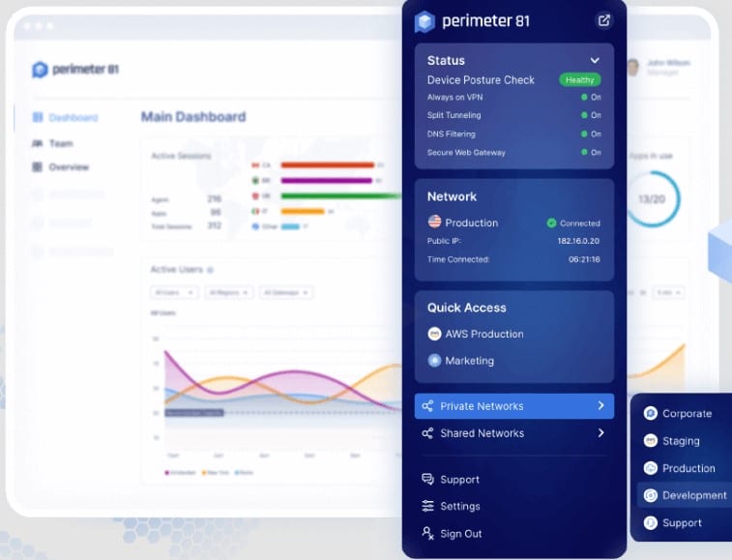Click the Team people icon in sidebar
This screenshot has height=560, width=732.
pyautogui.click(x=38, y=143)
